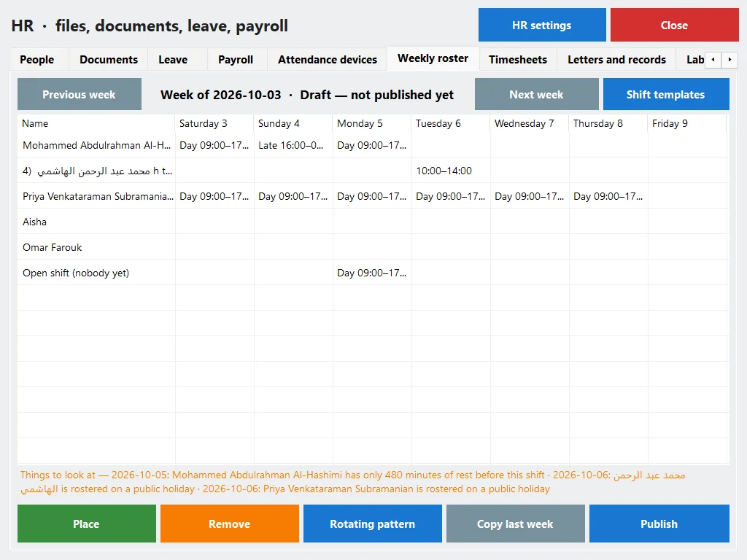This screenshot has height=560, width=747.
Task: Click Copy last week
Action: pos(516,524)
